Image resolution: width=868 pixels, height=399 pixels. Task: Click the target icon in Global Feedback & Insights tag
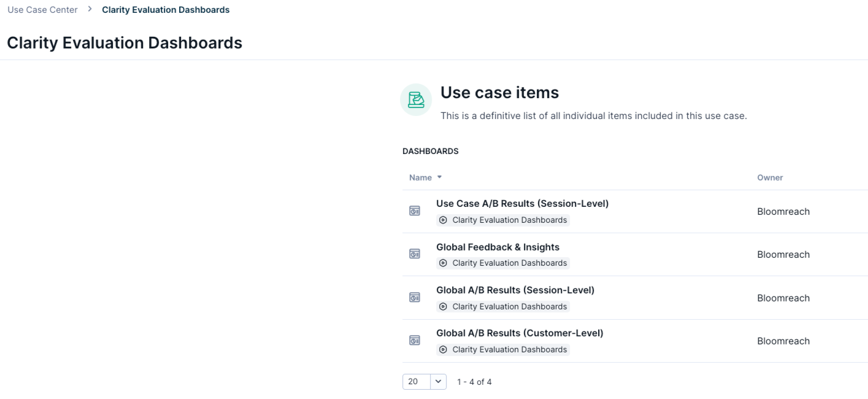[443, 263]
